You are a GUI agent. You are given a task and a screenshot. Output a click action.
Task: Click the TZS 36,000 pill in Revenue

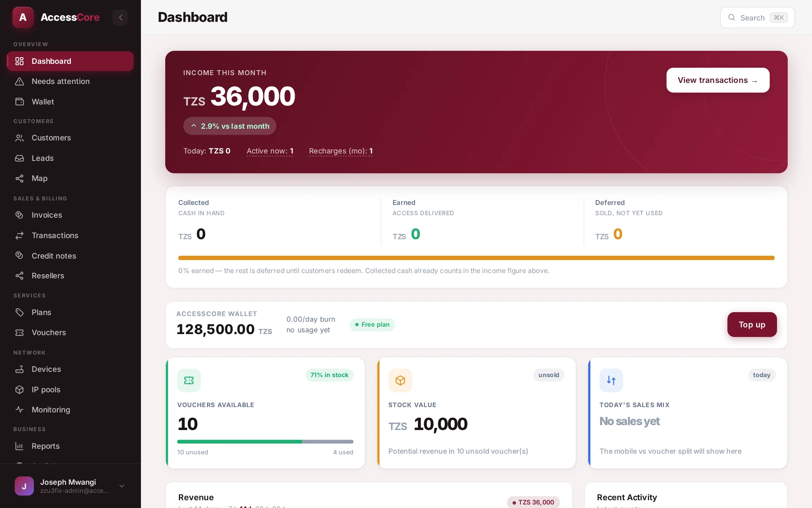(533, 502)
